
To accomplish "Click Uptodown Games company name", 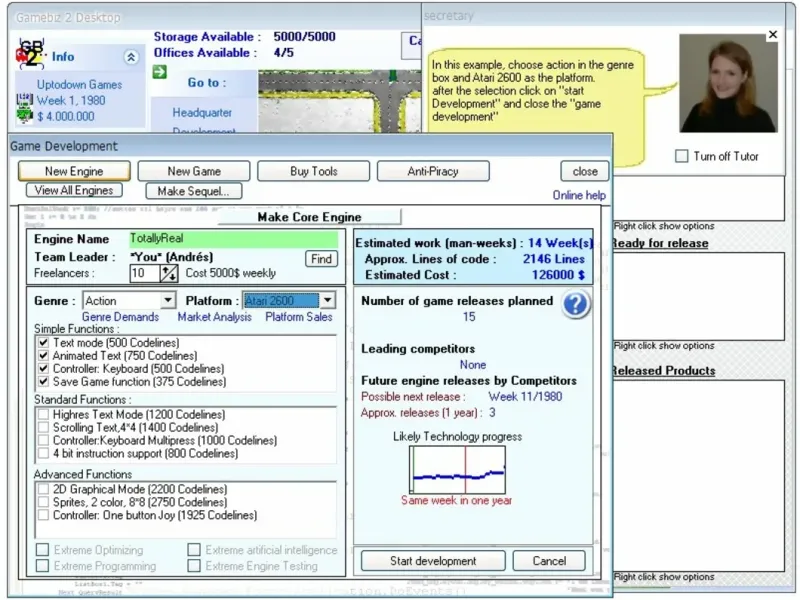I will [x=79, y=85].
